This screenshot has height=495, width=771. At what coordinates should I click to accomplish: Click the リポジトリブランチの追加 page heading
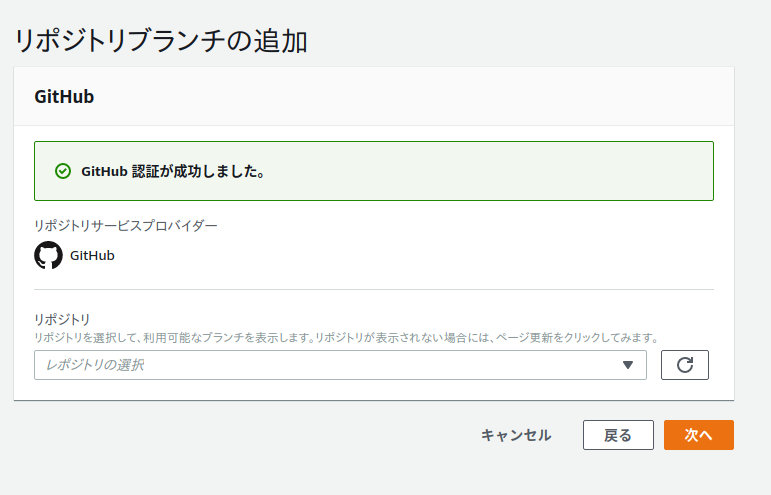coord(161,41)
